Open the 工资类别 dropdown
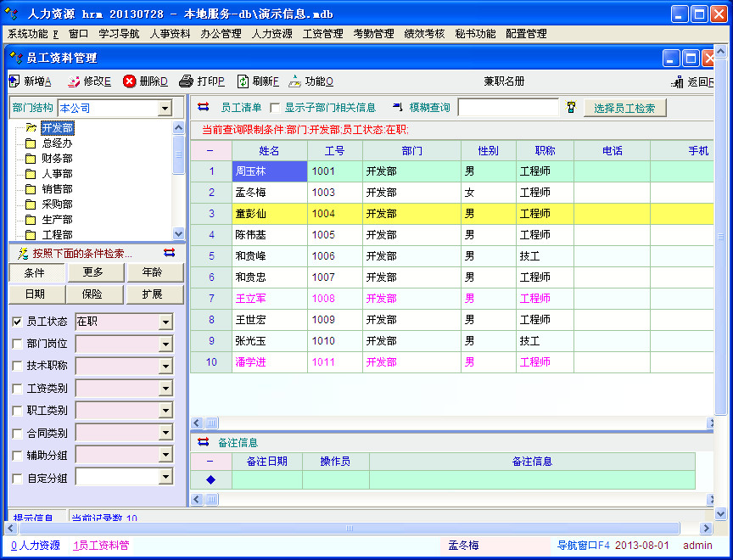Image resolution: width=733 pixels, height=560 pixels. (x=165, y=389)
